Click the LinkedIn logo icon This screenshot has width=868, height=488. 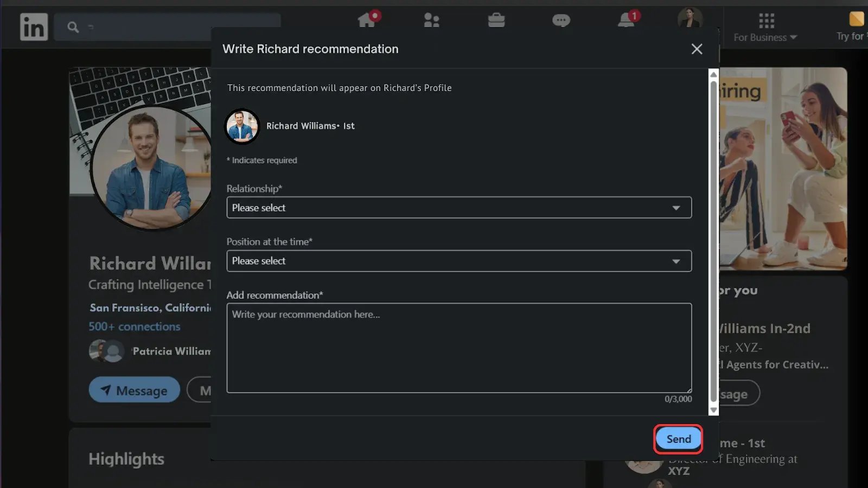pyautogui.click(x=34, y=27)
